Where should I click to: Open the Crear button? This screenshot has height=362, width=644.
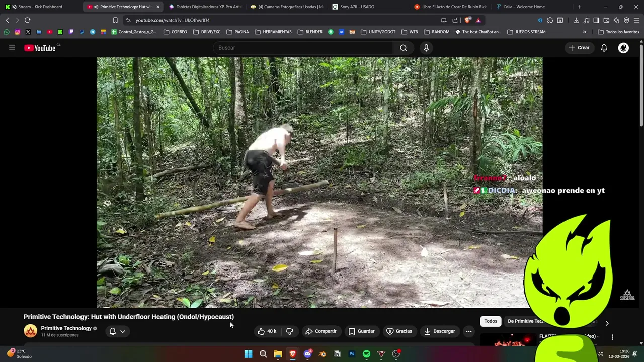579,48
